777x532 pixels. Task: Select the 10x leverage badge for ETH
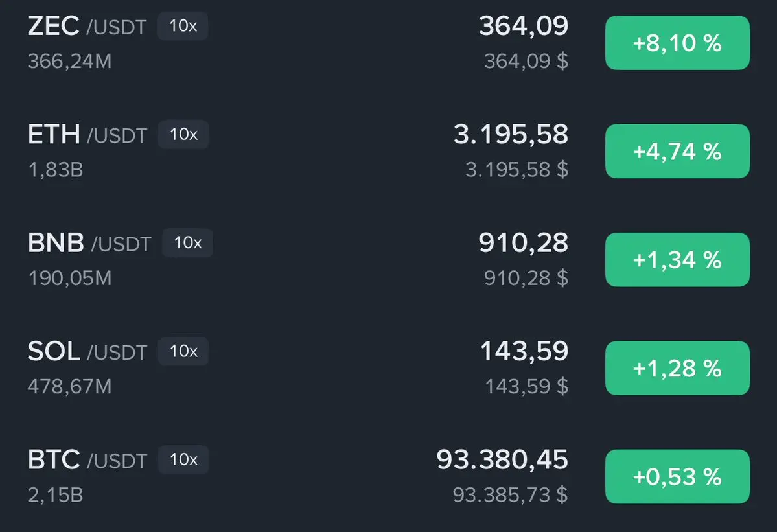coord(183,134)
